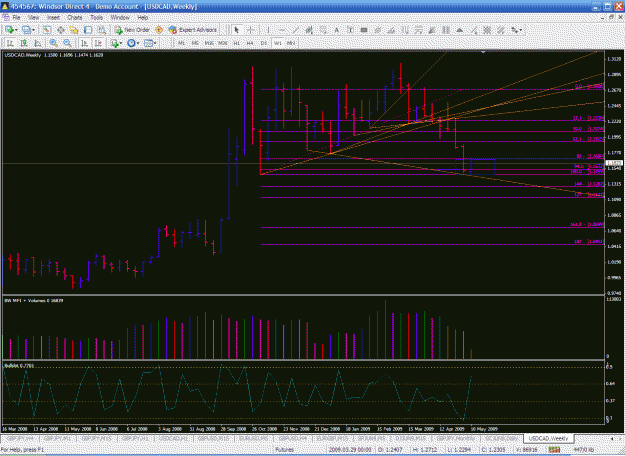Screen dimensions: 625x456
Task: Click the BW MFI + Volumes indicator label
Action: [34, 301]
